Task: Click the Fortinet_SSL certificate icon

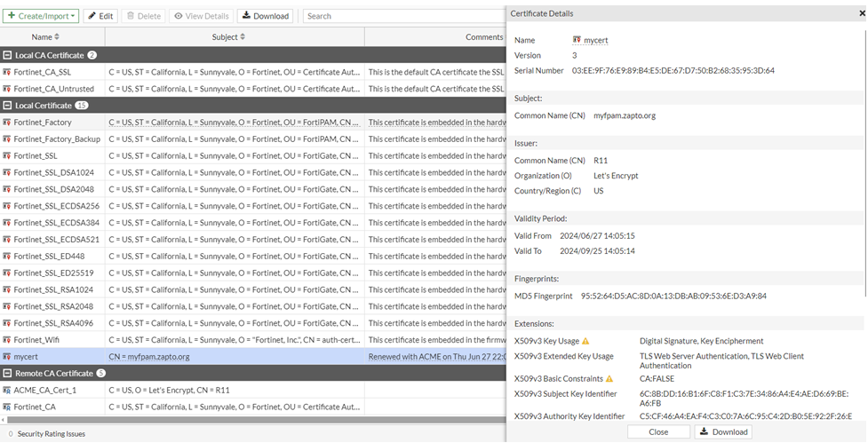Action: tap(6, 156)
